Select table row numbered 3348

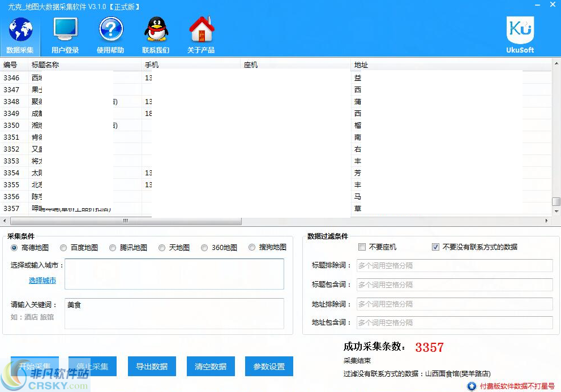click(x=276, y=102)
